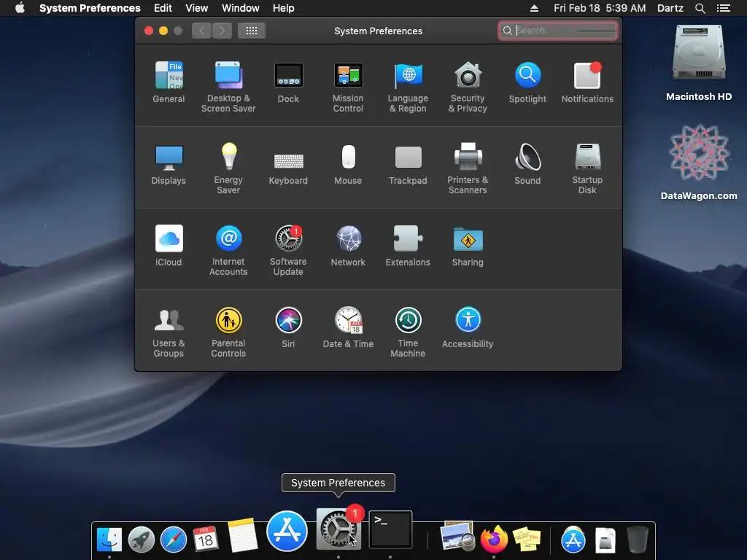Open the View menu
Screen dimensions: 747x560
[x=197, y=8]
